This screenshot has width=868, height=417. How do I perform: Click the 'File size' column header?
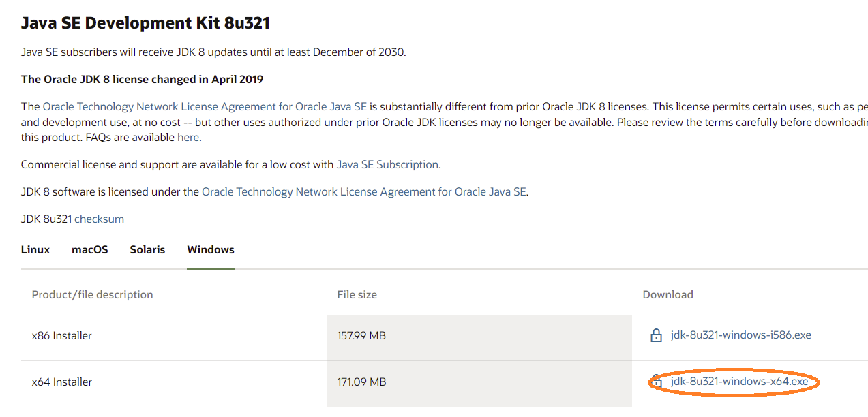tap(357, 294)
